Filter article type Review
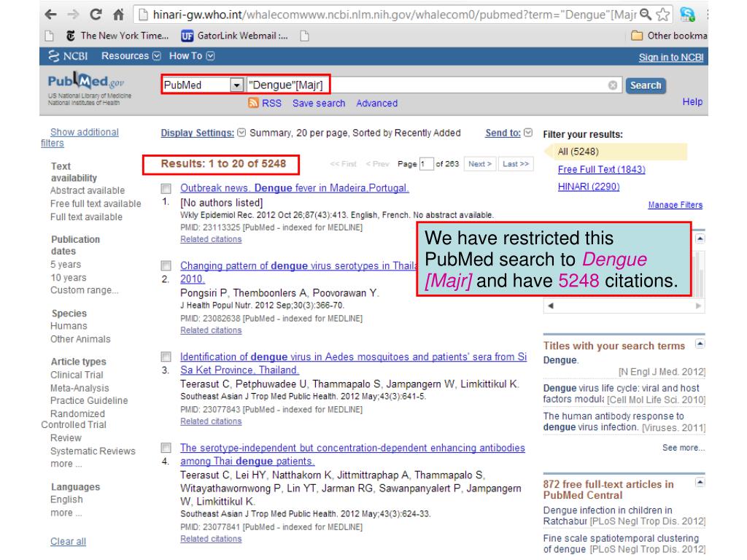The width and height of the screenshot is (747, 560). [66, 437]
